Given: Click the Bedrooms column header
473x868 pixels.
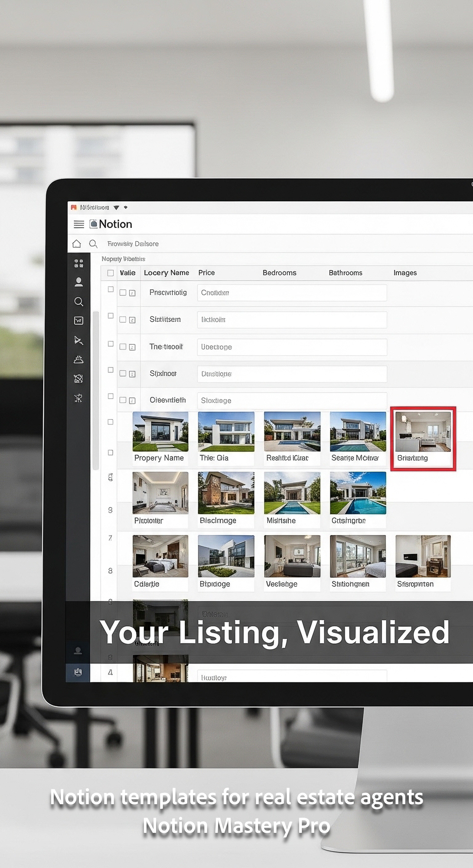Looking at the screenshot, I should pos(279,273).
